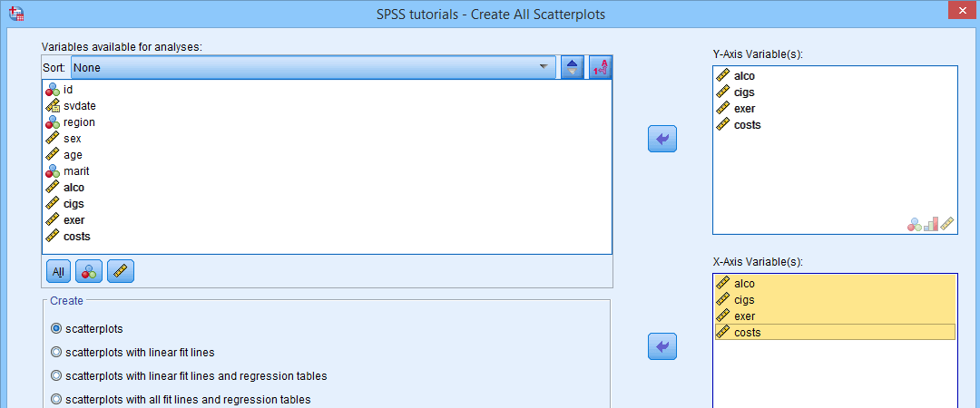This screenshot has width=980, height=408.
Task: Click the nominal icon next to id
Action: pos(54,90)
